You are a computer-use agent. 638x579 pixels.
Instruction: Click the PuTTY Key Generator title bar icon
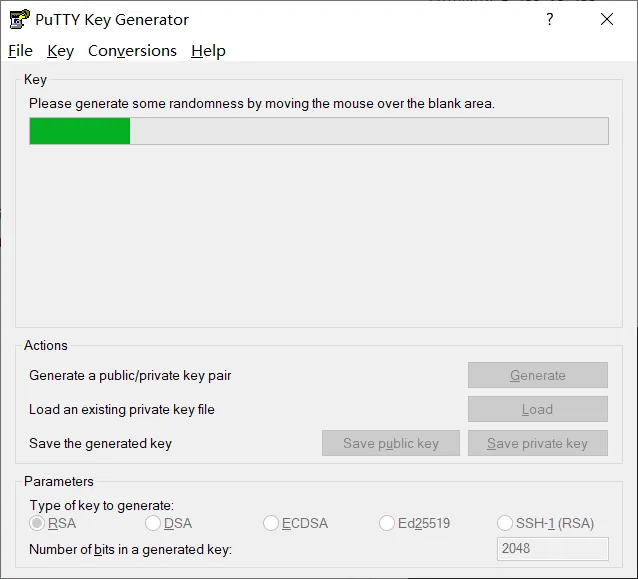pyautogui.click(x=19, y=19)
